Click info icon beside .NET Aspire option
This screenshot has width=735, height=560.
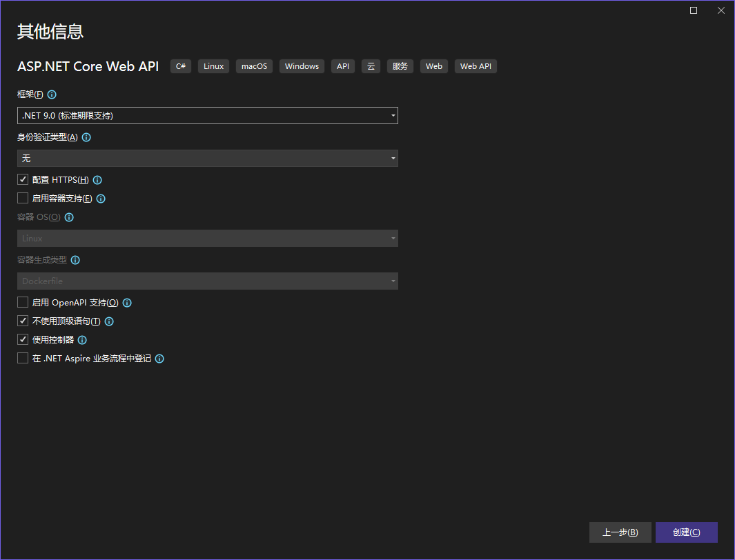tap(159, 359)
